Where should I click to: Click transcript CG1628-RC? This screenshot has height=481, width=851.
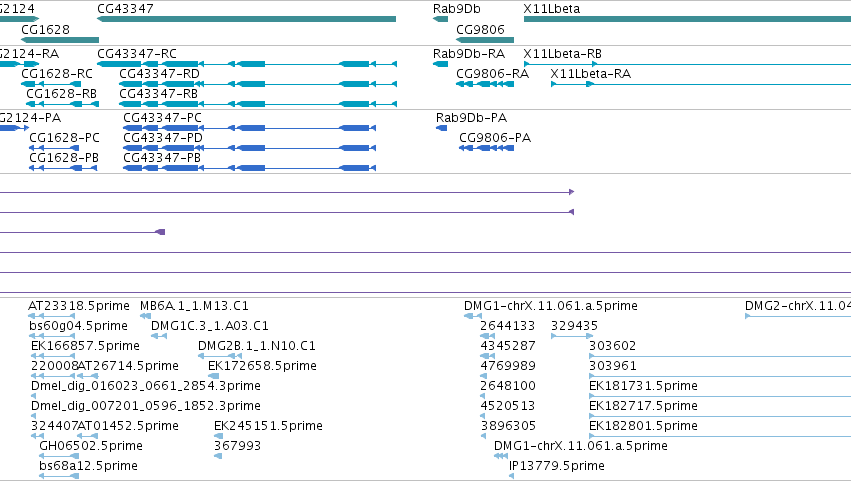pyautogui.click(x=51, y=84)
